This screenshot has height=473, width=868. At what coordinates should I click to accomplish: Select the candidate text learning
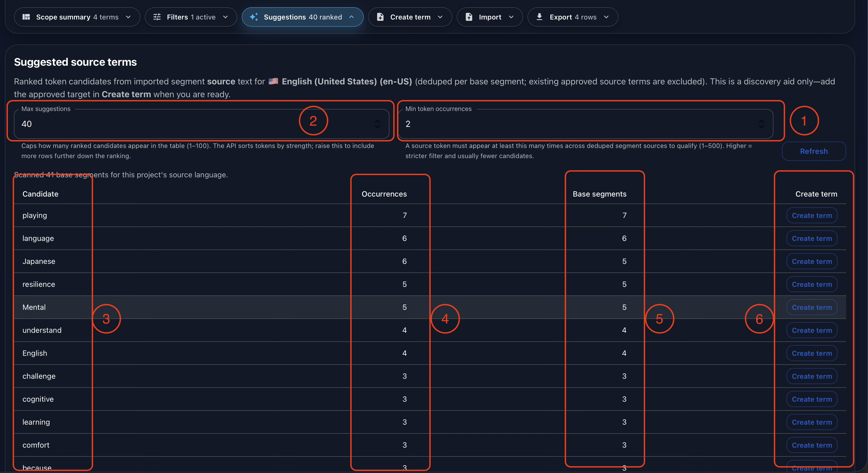point(36,422)
